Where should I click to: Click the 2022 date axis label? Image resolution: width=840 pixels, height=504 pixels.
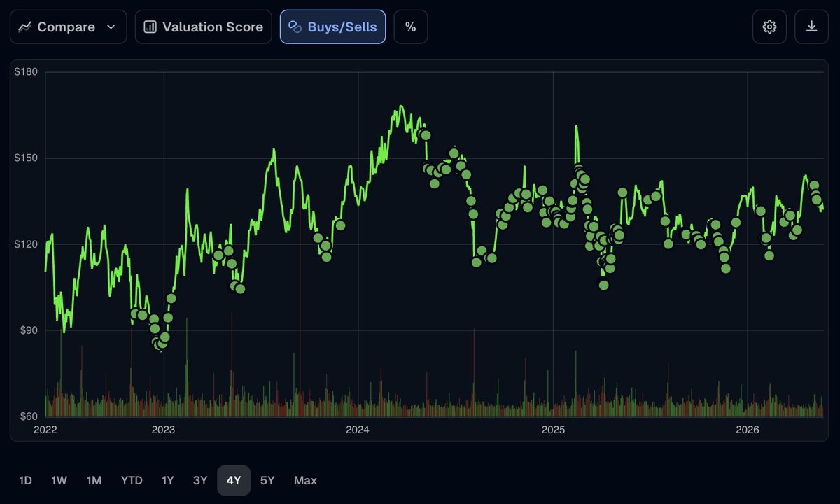[45, 429]
